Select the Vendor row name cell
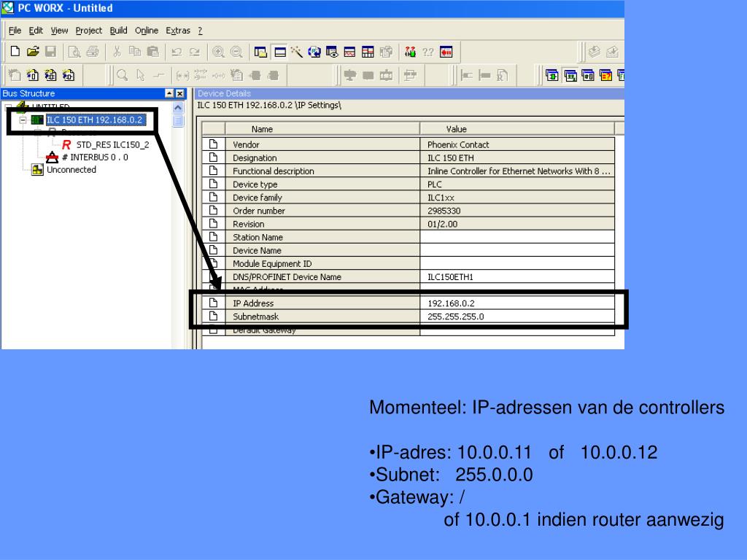This screenshot has height=560, width=747. [x=322, y=145]
